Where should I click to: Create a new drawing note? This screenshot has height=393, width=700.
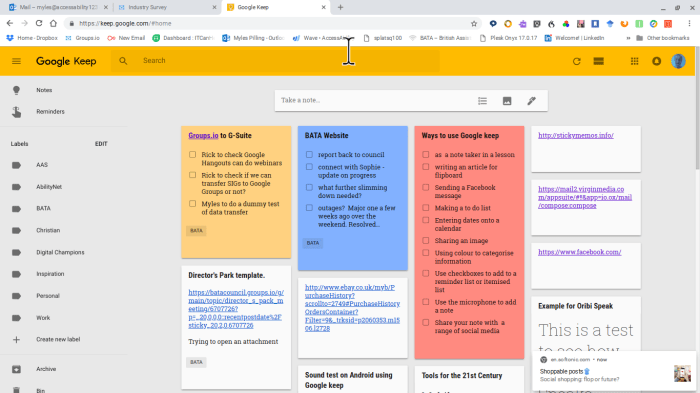click(531, 101)
